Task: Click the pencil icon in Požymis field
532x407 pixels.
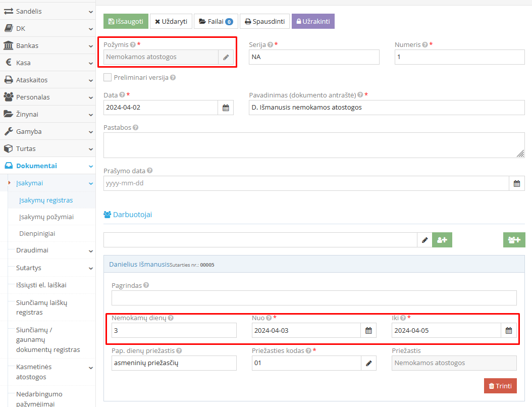Action: [226, 57]
